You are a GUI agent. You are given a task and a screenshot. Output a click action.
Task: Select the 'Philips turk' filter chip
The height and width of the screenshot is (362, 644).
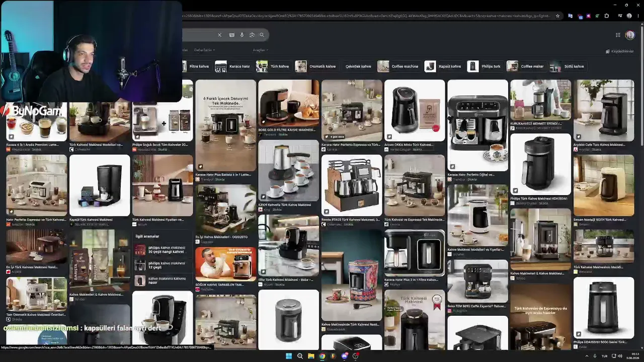[485, 66]
